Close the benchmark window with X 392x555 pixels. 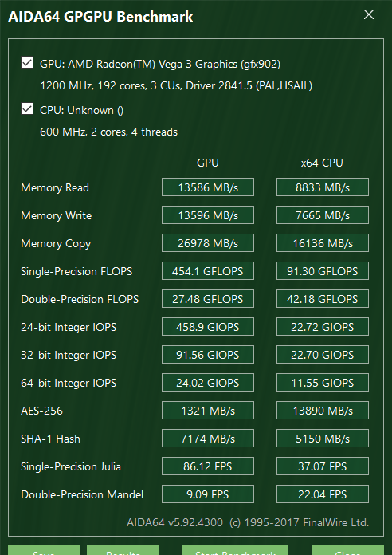coord(369,14)
